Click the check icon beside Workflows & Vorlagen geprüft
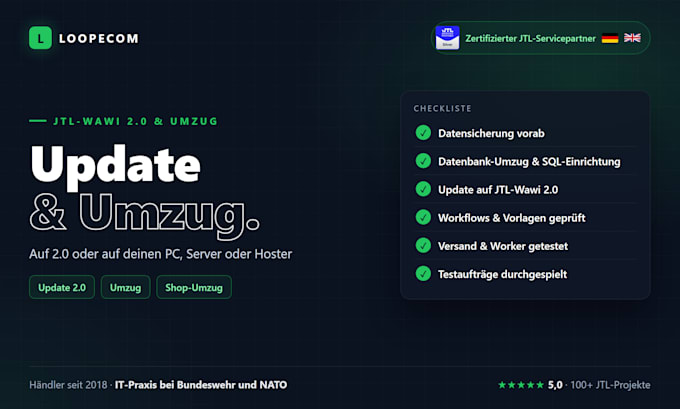680x409 pixels. point(423,217)
